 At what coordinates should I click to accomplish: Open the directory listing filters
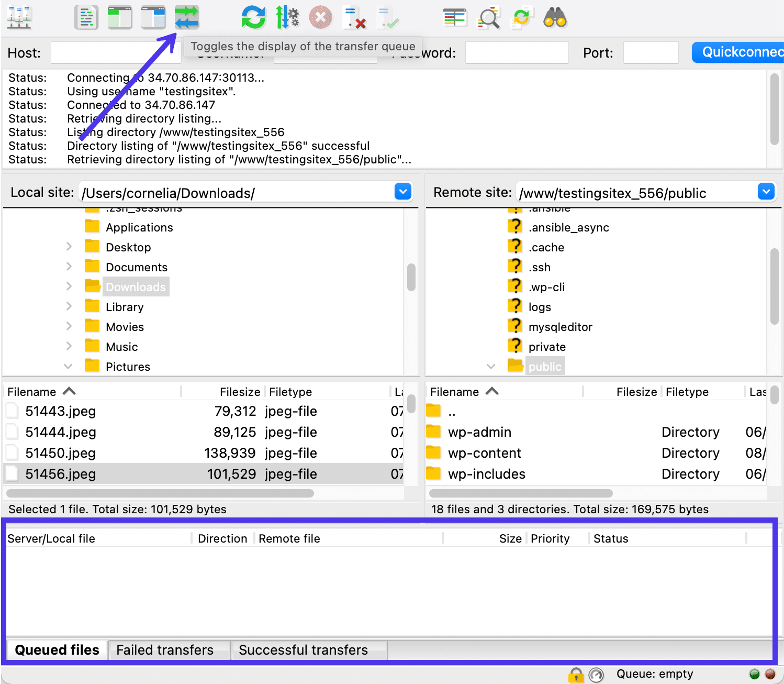coord(454,18)
